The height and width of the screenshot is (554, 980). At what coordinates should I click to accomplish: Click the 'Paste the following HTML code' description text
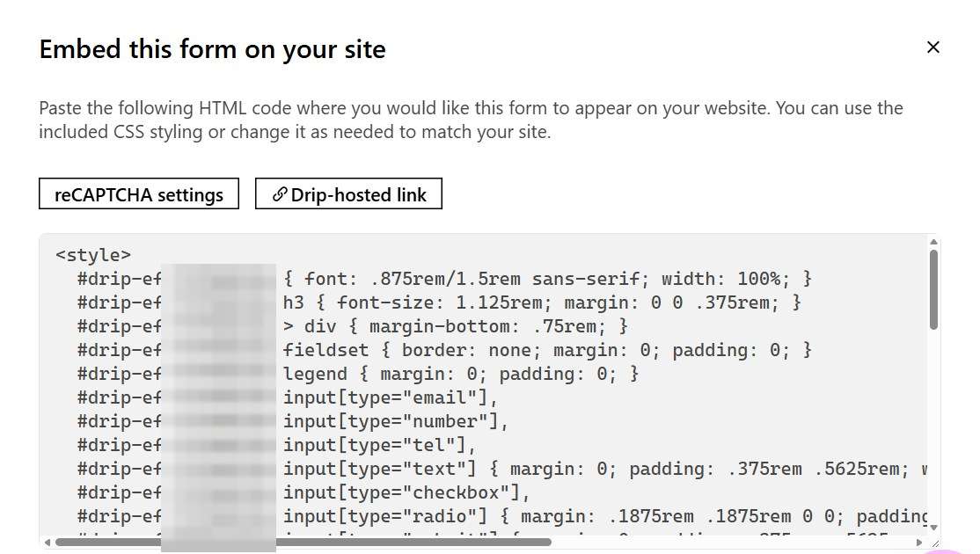471,120
